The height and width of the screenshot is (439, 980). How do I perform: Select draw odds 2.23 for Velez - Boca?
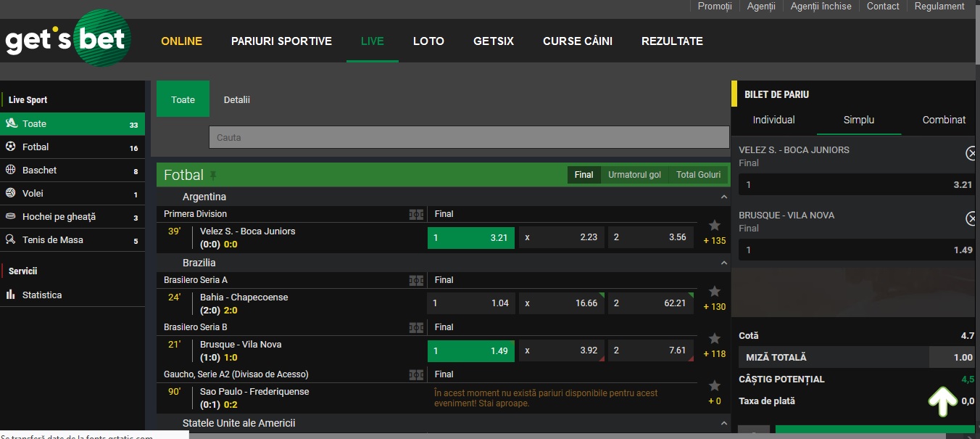click(x=561, y=237)
